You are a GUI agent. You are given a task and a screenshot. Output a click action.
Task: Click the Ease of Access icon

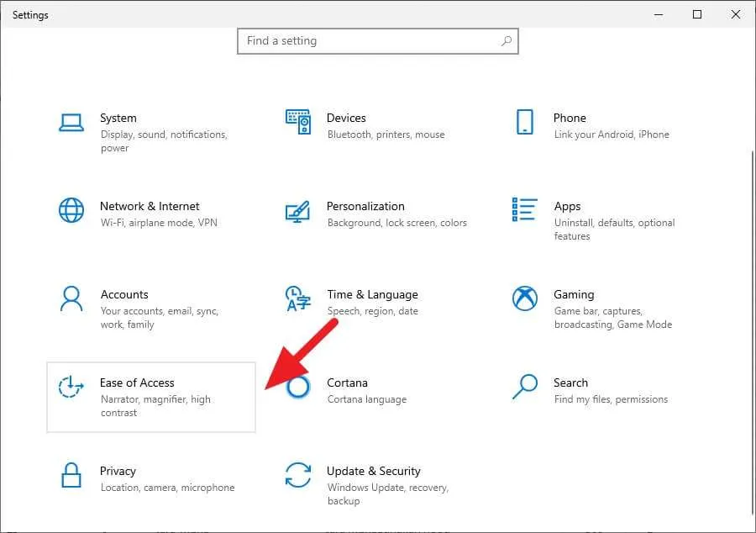[71, 387]
